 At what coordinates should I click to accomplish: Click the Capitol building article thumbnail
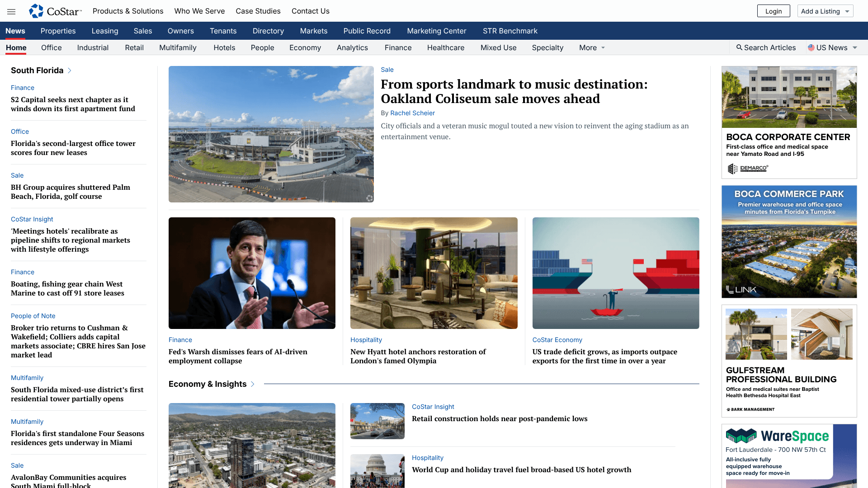377,471
